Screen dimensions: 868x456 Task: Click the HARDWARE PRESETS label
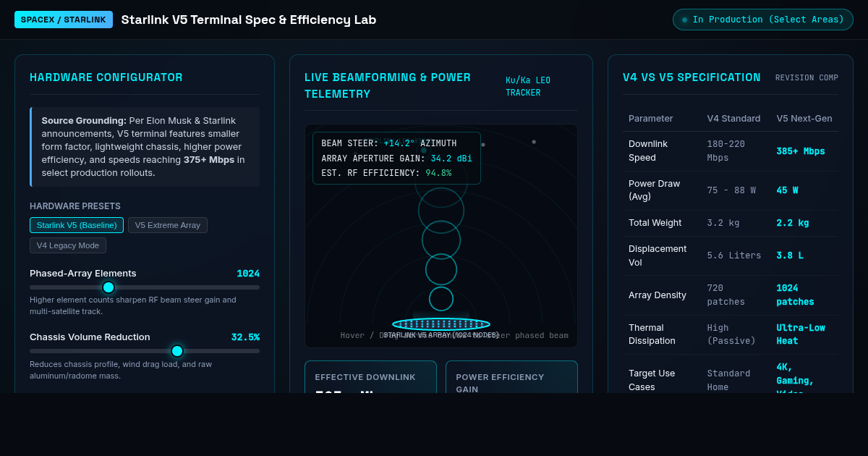tap(75, 206)
